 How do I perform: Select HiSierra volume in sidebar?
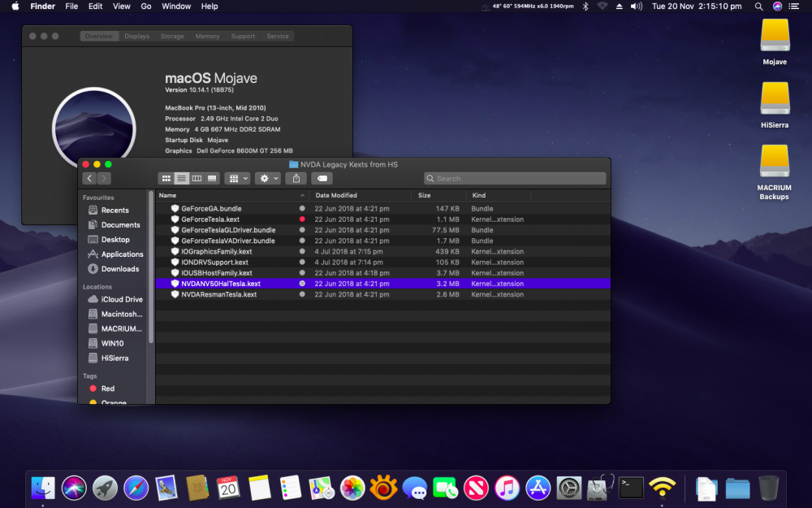[114, 358]
